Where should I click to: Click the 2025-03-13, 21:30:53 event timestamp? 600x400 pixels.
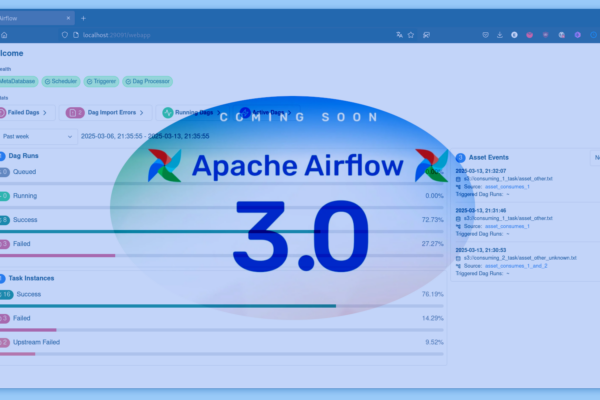pyautogui.click(x=481, y=250)
